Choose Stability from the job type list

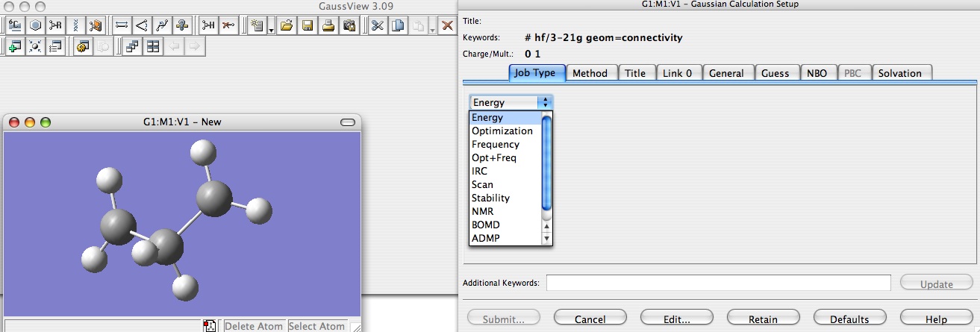505,198
